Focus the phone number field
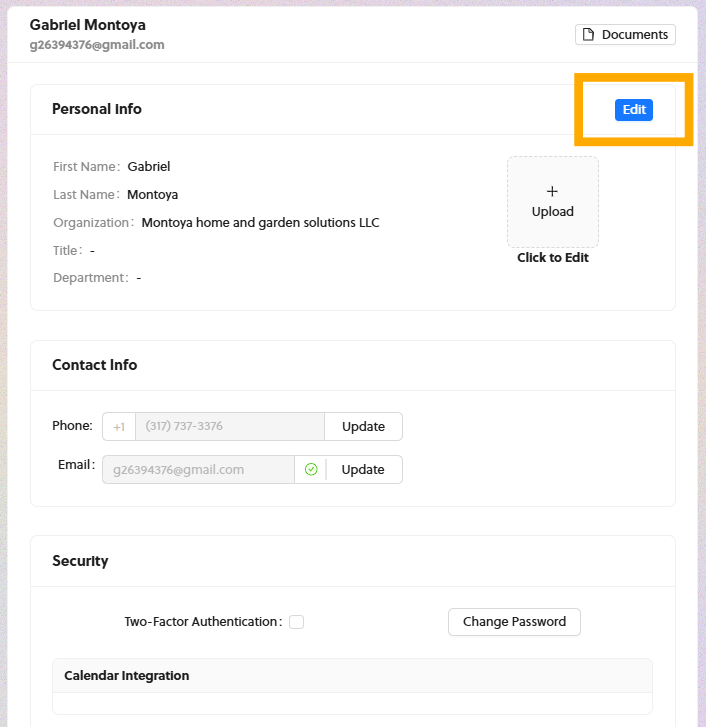The image size is (706, 727). [x=229, y=427]
